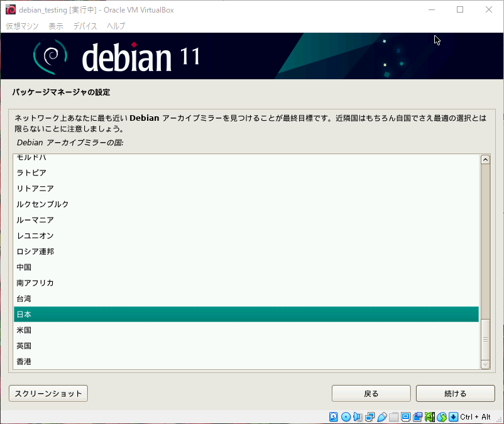The width and height of the screenshot is (504, 424).
Task: Click the VirtualBox app icon in title bar
Action: [x=10, y=9]
